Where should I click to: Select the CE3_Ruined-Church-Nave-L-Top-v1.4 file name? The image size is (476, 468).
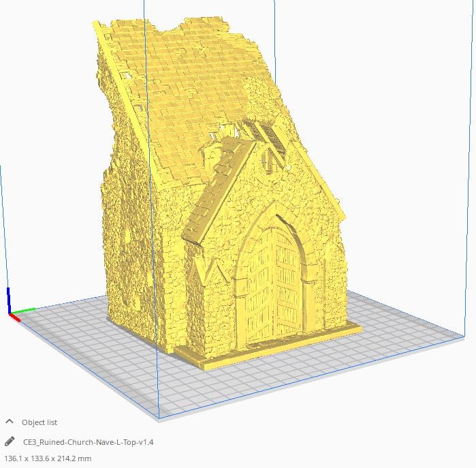point(89,442)
